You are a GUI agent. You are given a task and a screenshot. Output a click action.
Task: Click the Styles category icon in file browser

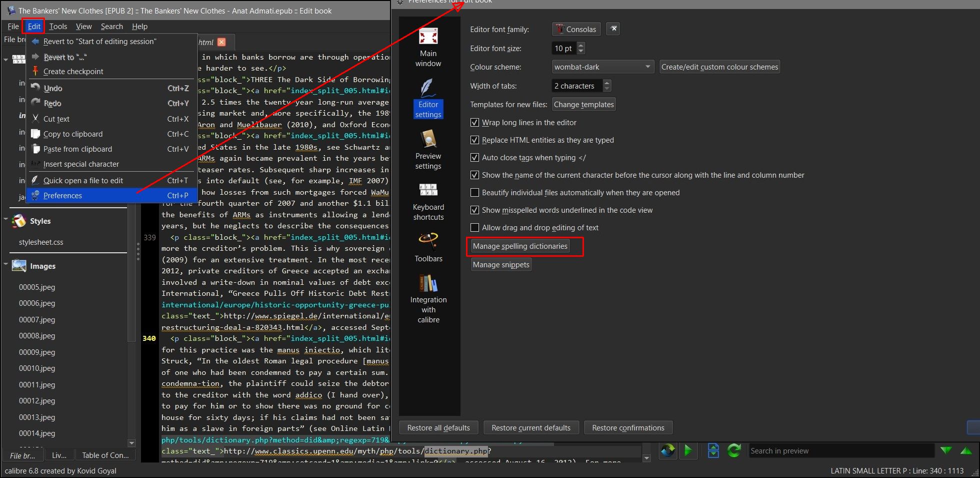tap(19, 221)
